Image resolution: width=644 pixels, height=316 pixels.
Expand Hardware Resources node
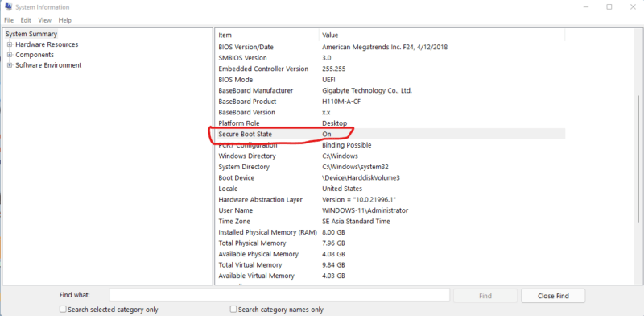click(10, 44)
